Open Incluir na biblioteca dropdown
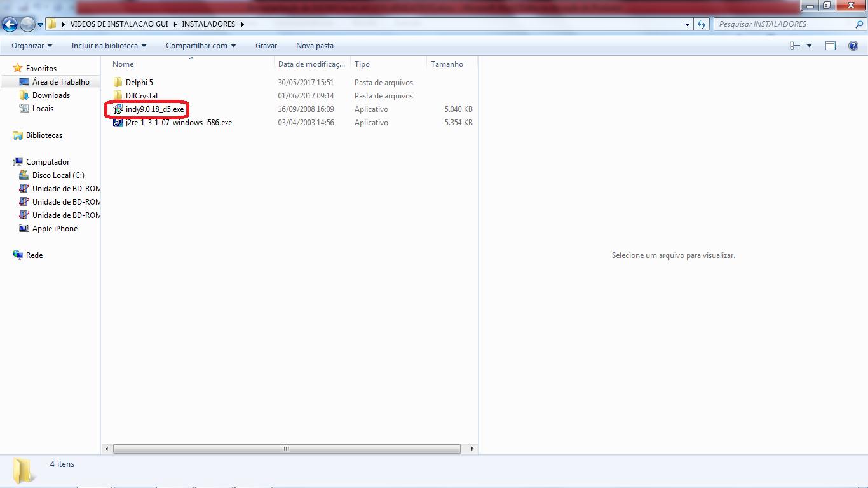 click(109, 46)
